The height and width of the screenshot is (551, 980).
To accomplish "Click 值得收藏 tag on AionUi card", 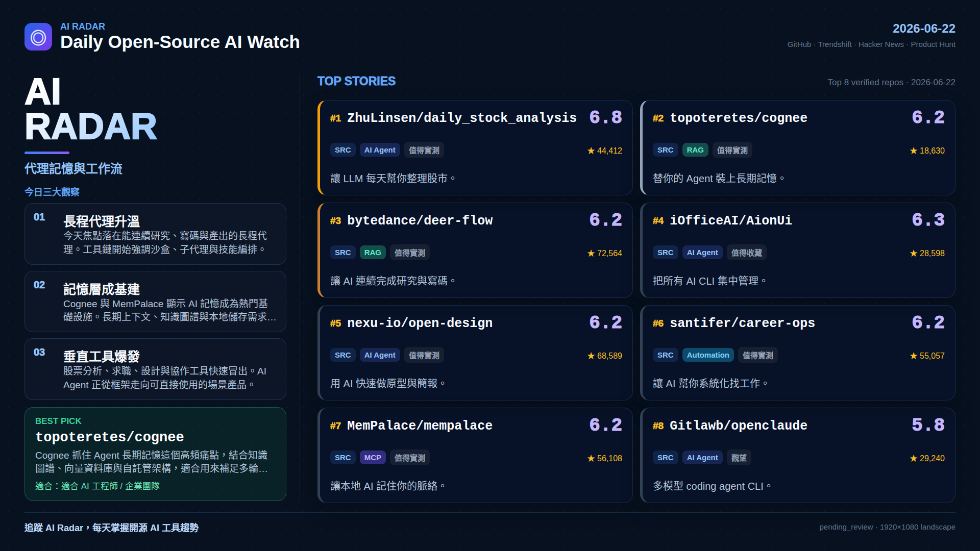I will [x=746, y=253].
